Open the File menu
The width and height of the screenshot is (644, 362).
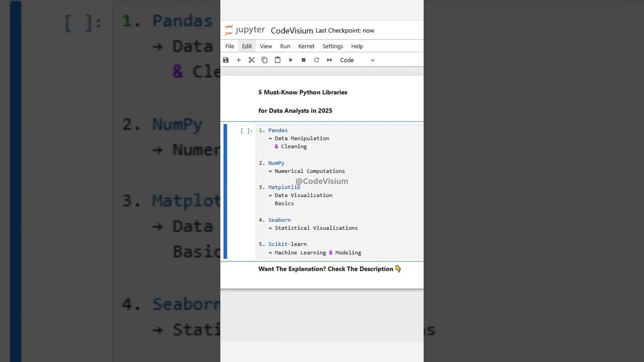(229, 46)
